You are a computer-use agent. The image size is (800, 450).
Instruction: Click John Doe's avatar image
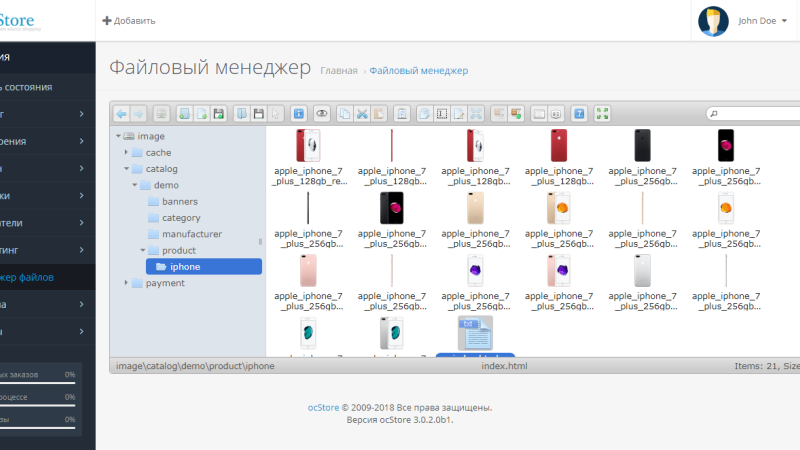(713, 21)
